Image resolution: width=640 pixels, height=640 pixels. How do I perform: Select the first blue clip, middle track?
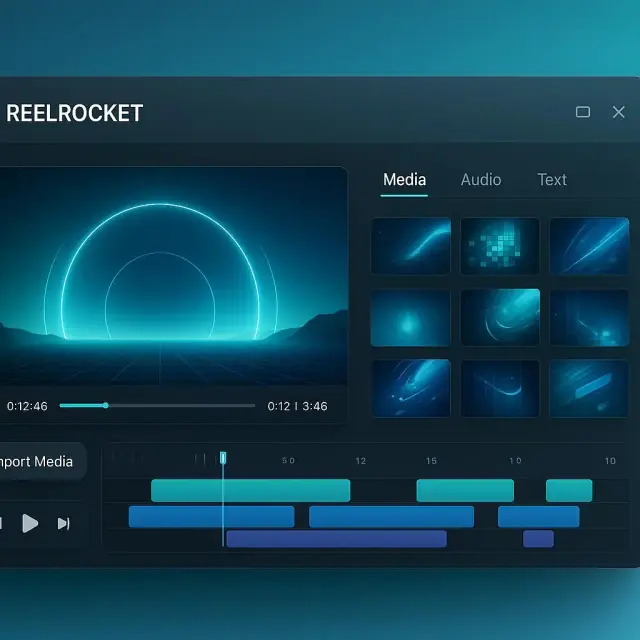click(x=211, y=517)
